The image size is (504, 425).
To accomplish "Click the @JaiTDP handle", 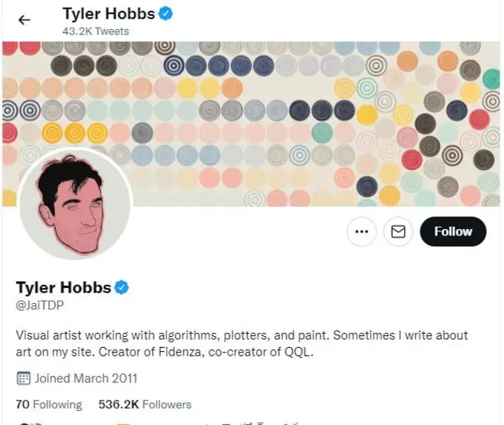I will (x=39, y=304).
